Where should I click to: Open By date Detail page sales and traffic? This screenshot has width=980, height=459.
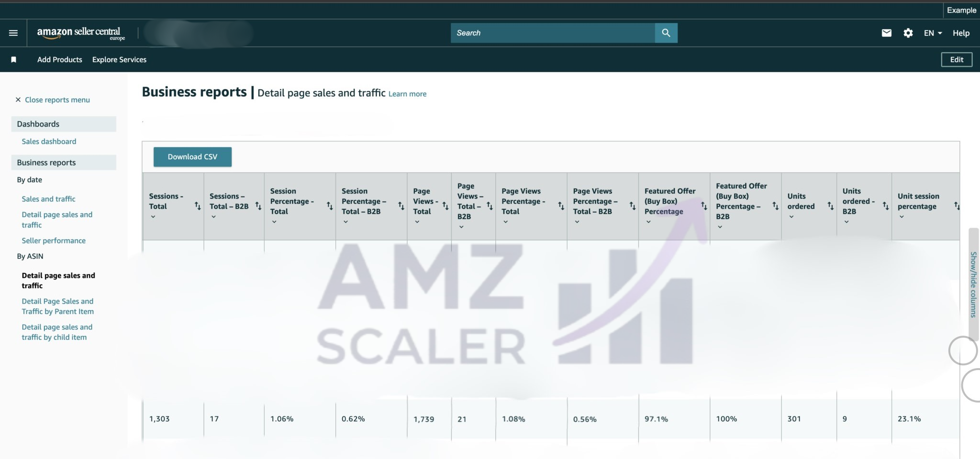coord(57,220)
